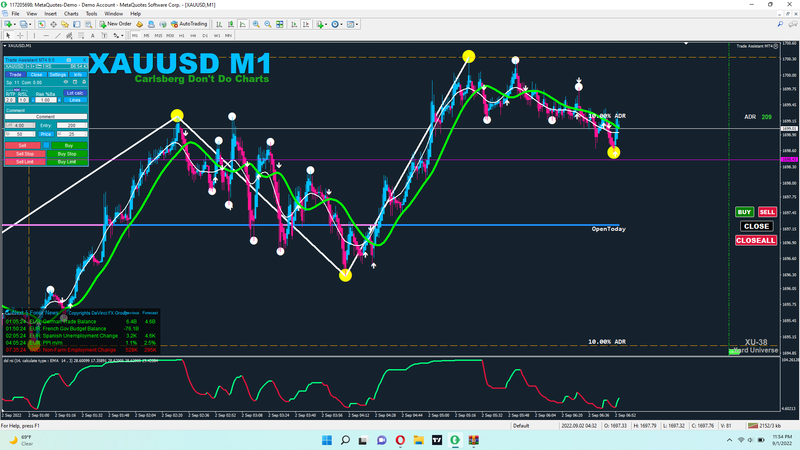The image size is (800, 450).
Task: Toggle the blue square between Sell and Buy
Action: tap(46, 145)
